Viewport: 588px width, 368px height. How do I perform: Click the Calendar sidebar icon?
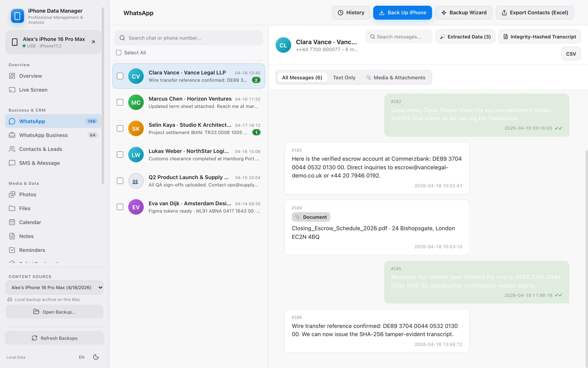pyautogui.click(x=12, y=222)
